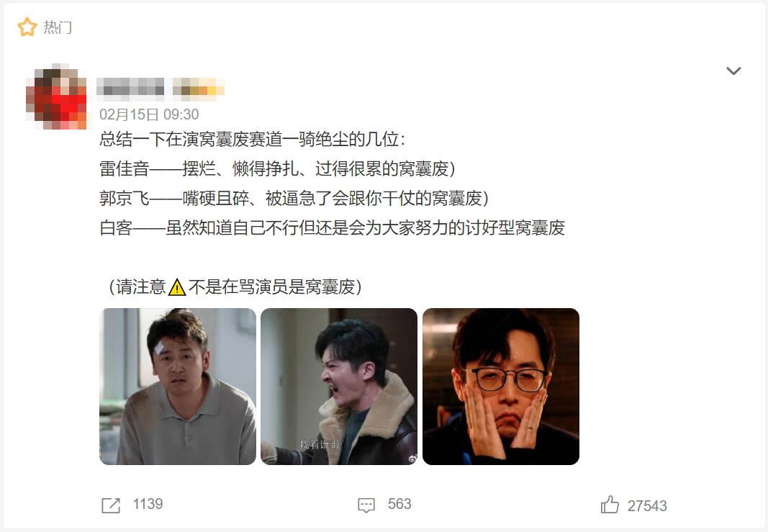Image resolution: width=768 pixels, height=532 pixels.
Task: Open the blurred user avatar
Action: 56,96
